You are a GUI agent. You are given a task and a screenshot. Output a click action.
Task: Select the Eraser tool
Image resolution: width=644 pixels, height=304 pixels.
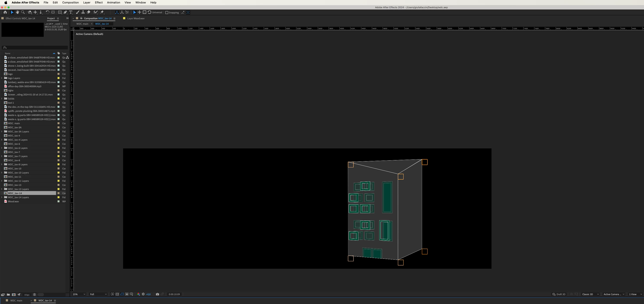(x=88, y=12)
